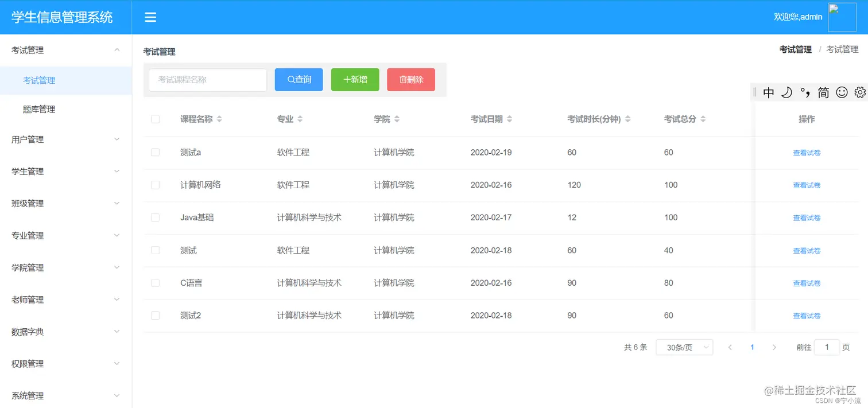Click the smiley emoji icon
The height and width of the screenshot is (408, 868).
[x=842, y=92]
